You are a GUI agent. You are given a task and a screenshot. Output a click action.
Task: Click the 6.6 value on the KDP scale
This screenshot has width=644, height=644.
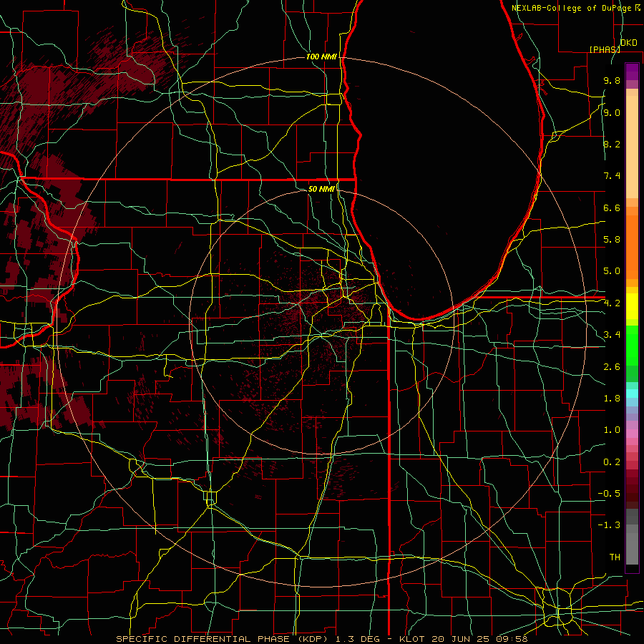[612, 208]
